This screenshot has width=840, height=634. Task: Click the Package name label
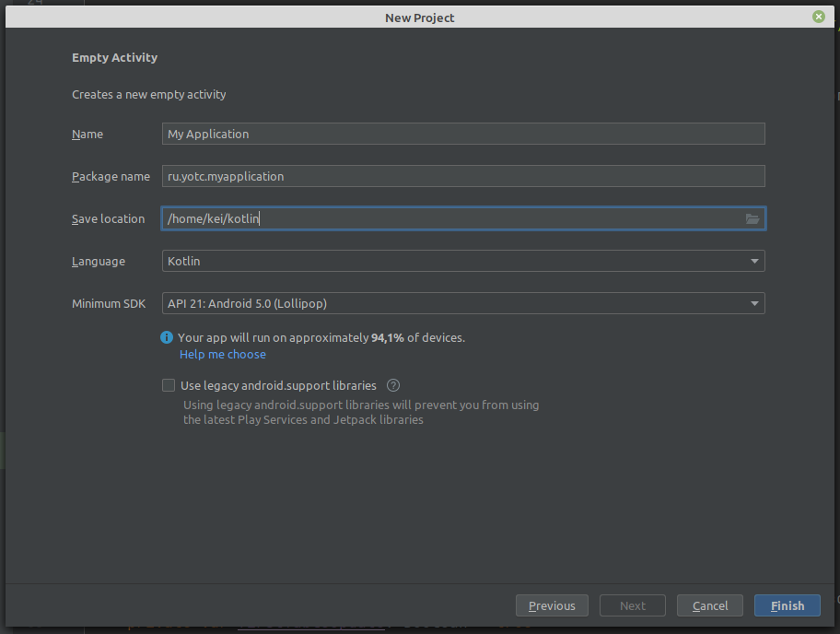[111, 176]
